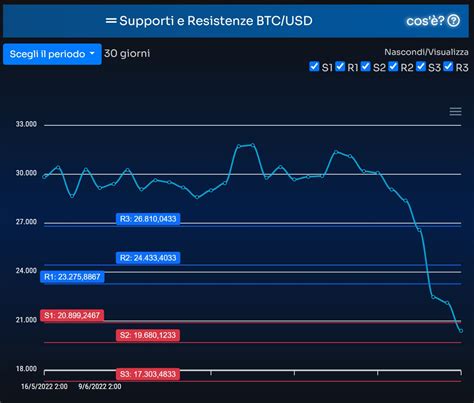Click the 18.000 y-axis label
Viewport: 474px width, 403px height.
click(26, 369)
